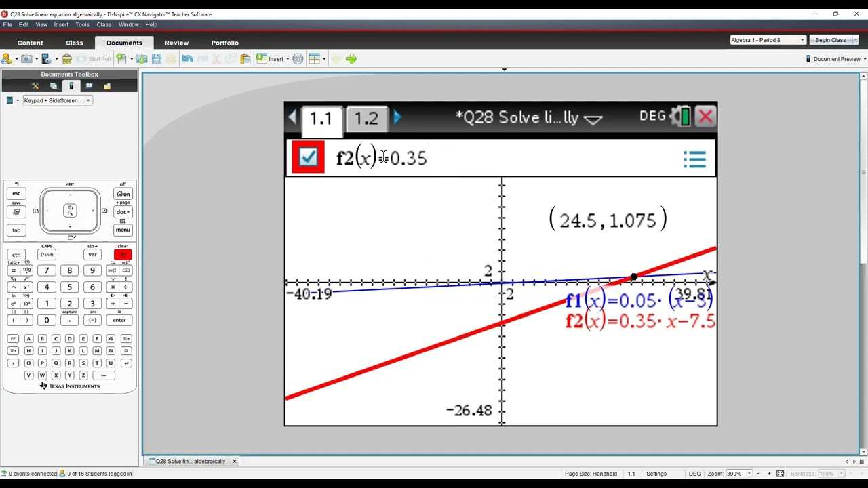Viewport: 868px width, 488px height.
Task: Click the student/class icon in toolbar
Action: point(7,59)
